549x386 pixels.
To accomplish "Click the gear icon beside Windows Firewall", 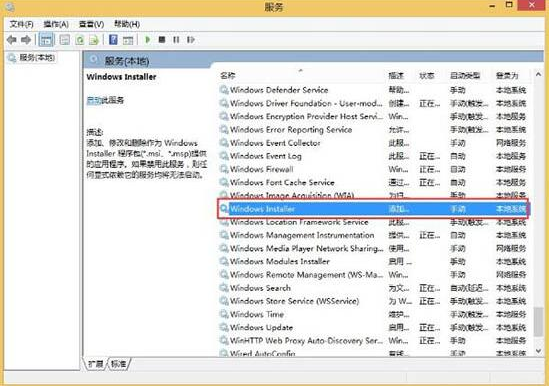I will [224, 169].
